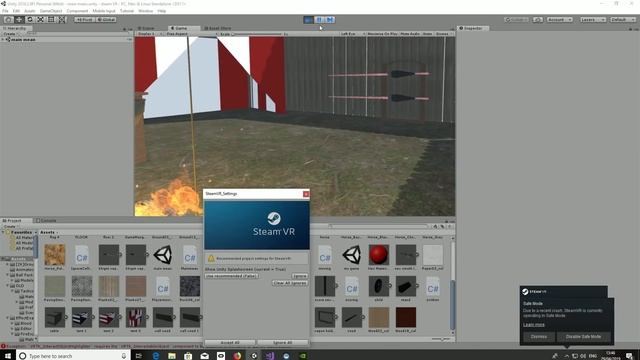This screenshot has width=640, height=360.
Task: Switch to the Asset Store tab
Action: (x=218, y=28)
